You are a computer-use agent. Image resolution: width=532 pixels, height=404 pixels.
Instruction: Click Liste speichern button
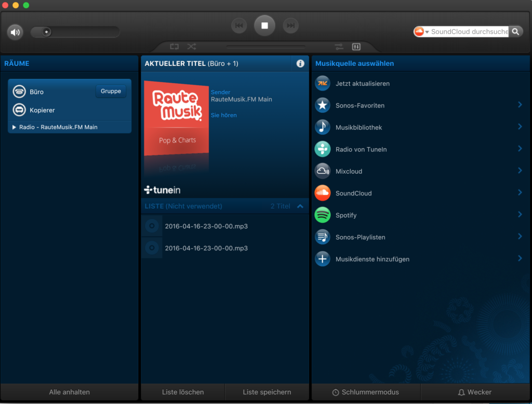click(x=267, y=392)
